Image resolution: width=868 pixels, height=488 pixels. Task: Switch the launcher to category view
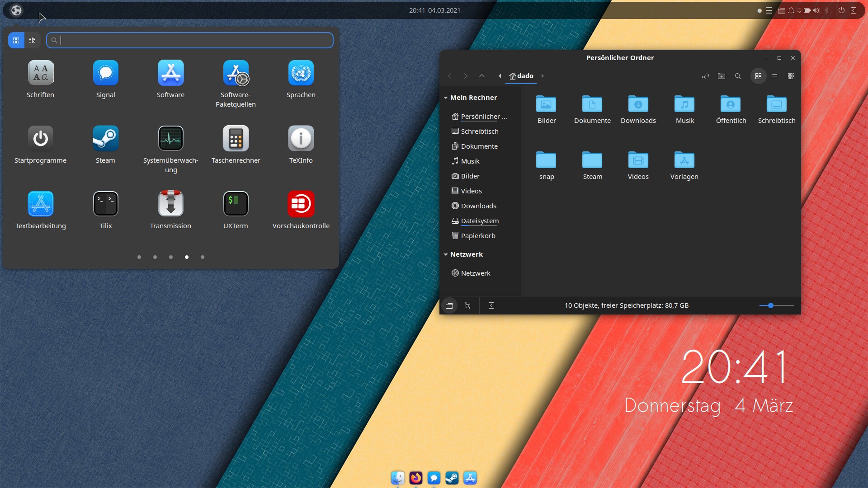click(x=32, y=40)
